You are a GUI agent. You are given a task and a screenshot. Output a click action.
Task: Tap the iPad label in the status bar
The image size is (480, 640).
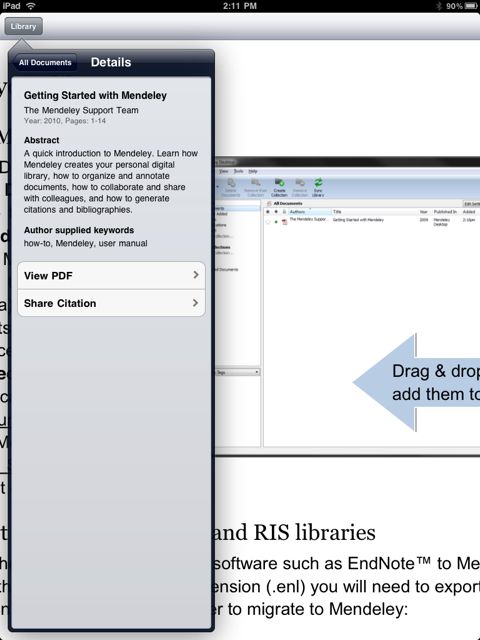tap(11, 6)
